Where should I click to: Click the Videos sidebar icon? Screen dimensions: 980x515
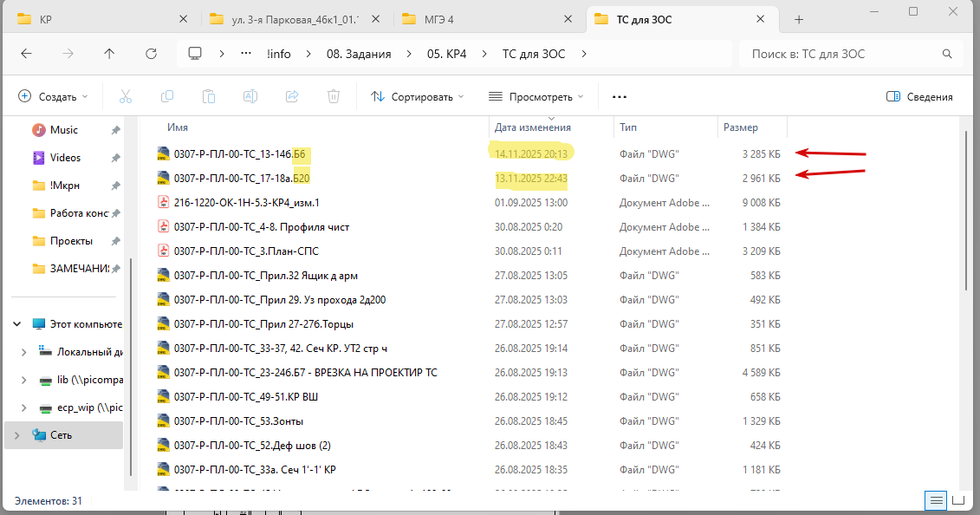(39, 158)
